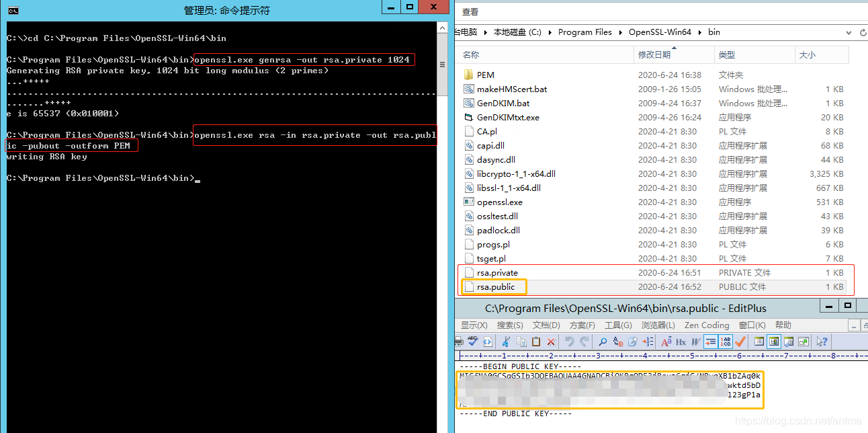Run the spell check tool in EditPlus
Viewport: 868px width, 433px height.
[x=472, y=342]
